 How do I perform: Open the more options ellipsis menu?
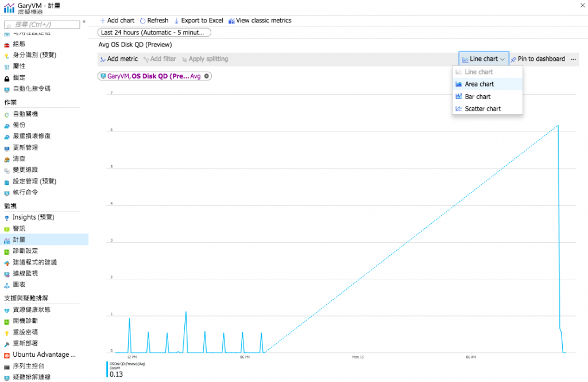click(574, 59)
